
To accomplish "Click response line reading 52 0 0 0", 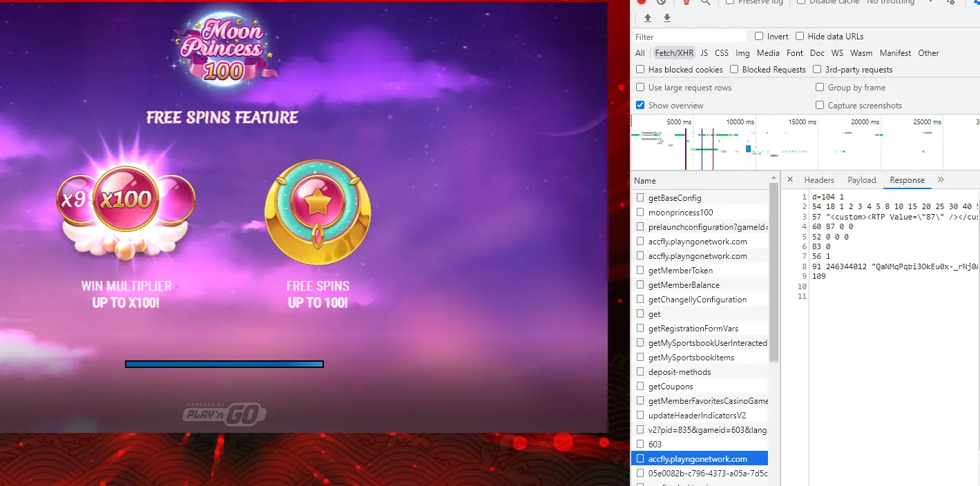I will 830,237.
